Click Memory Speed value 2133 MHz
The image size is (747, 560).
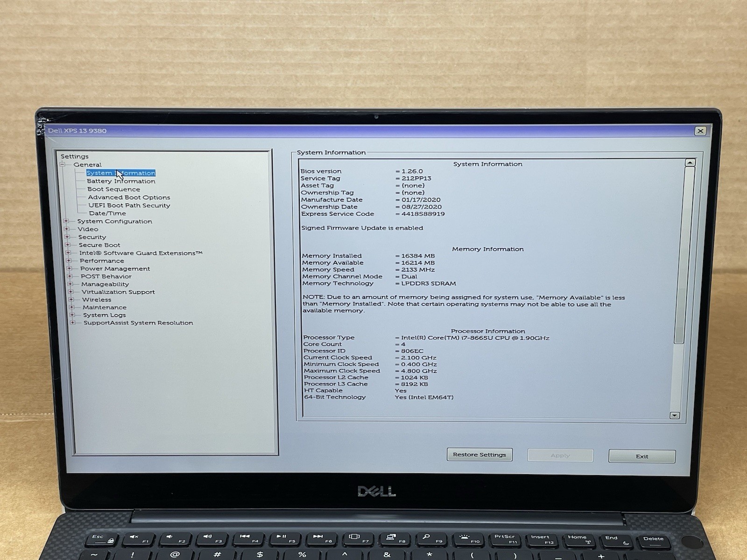pyautogui.click(x=418, y=270)
